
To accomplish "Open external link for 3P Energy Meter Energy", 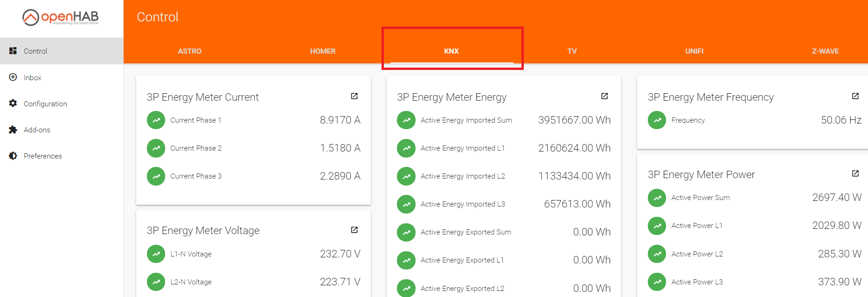I will click(x=604, y=96).
